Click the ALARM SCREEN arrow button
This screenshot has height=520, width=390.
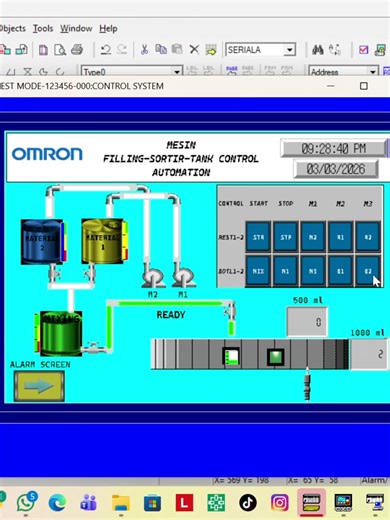coord(39,386)
